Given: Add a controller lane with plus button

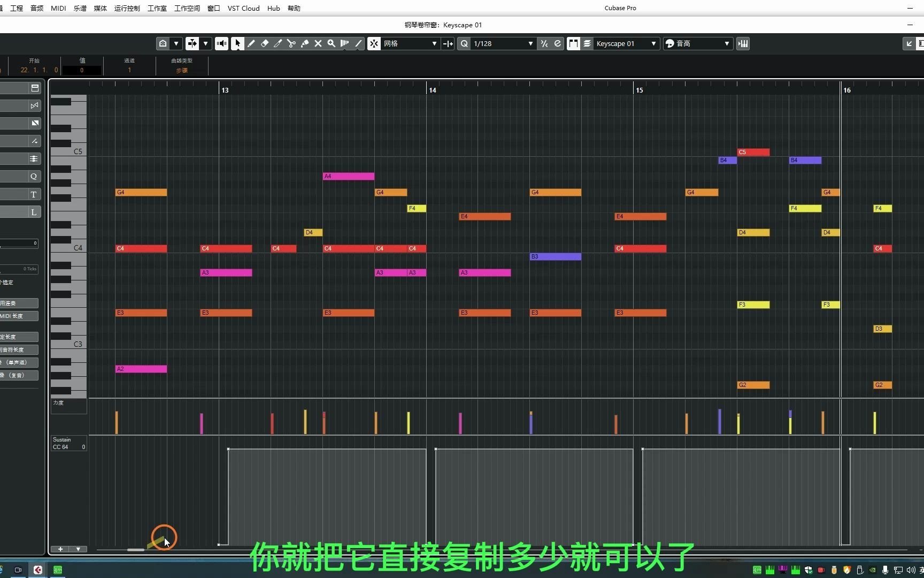Looking at the screenshot, I should pos(60,549).
